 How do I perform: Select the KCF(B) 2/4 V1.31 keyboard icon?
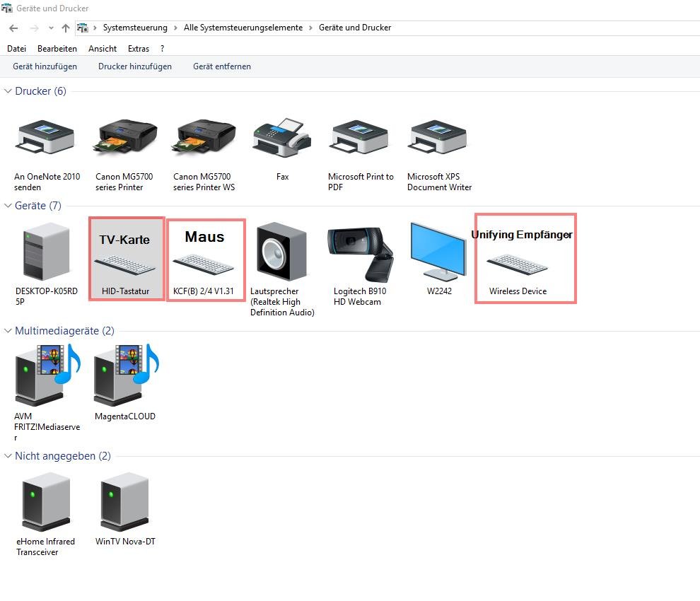(204, 264)
